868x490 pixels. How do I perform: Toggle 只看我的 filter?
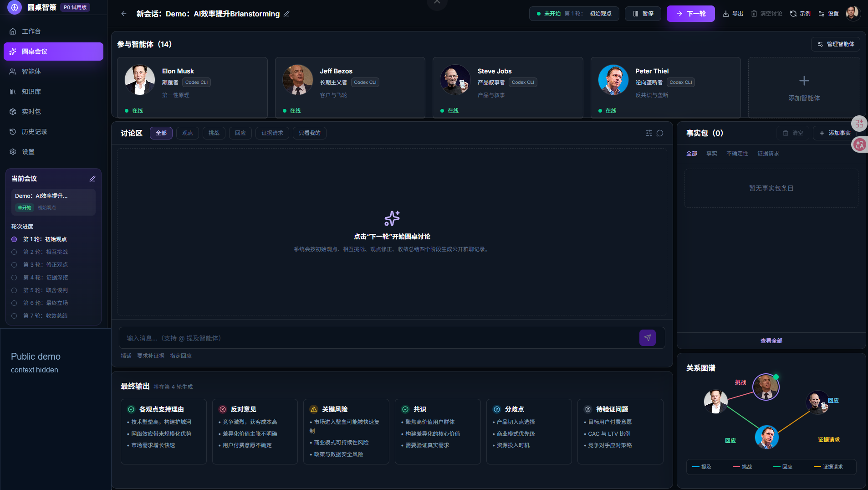click(x=310, y=133)
